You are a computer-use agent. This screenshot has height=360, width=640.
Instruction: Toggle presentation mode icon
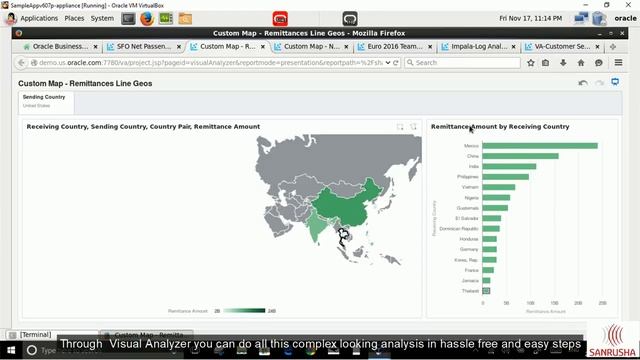click(615, 82)
